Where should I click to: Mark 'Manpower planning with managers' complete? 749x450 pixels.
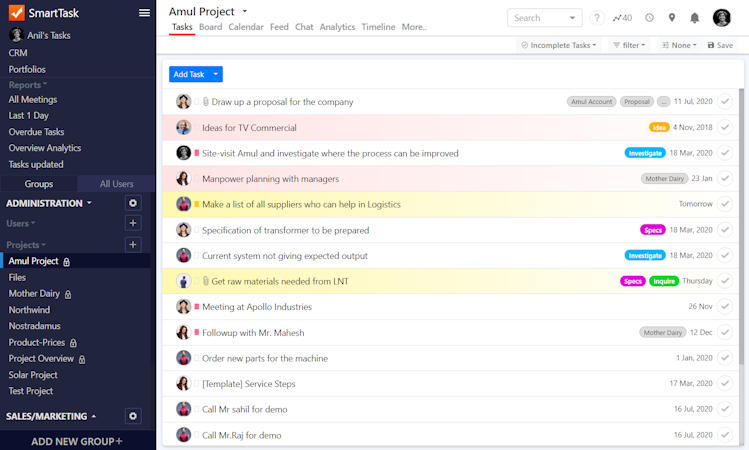(x=725, y=178)
